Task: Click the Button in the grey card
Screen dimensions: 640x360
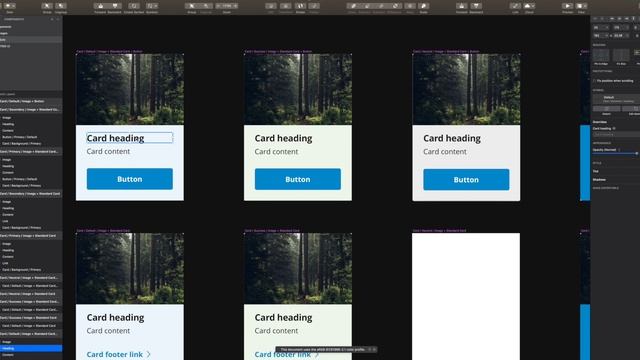Action: coord(466,180)
